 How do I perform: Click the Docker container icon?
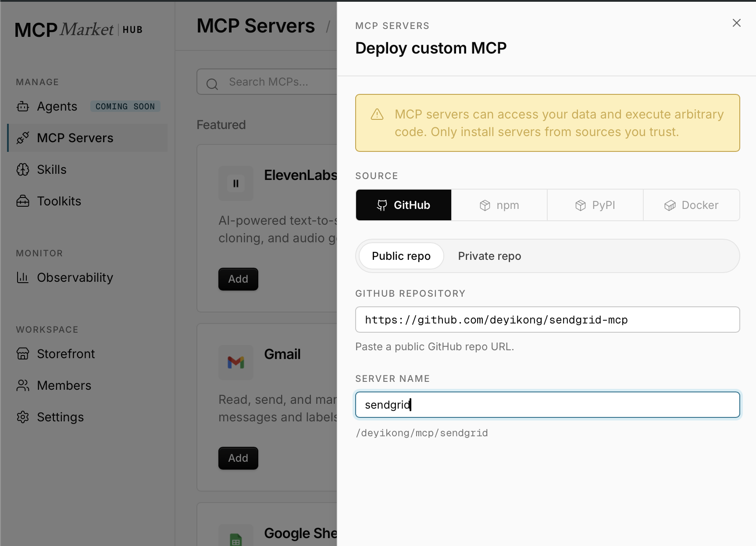point(670,205)
